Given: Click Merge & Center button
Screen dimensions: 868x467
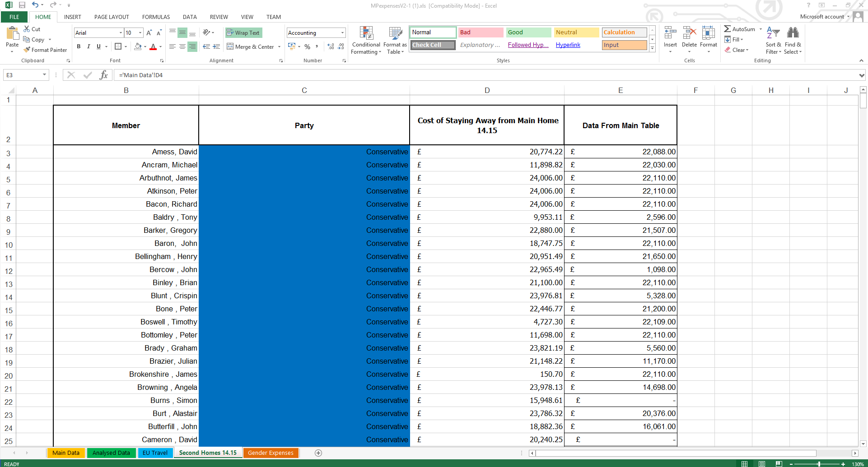Looking at the screenshot, I should click(250, 47).
